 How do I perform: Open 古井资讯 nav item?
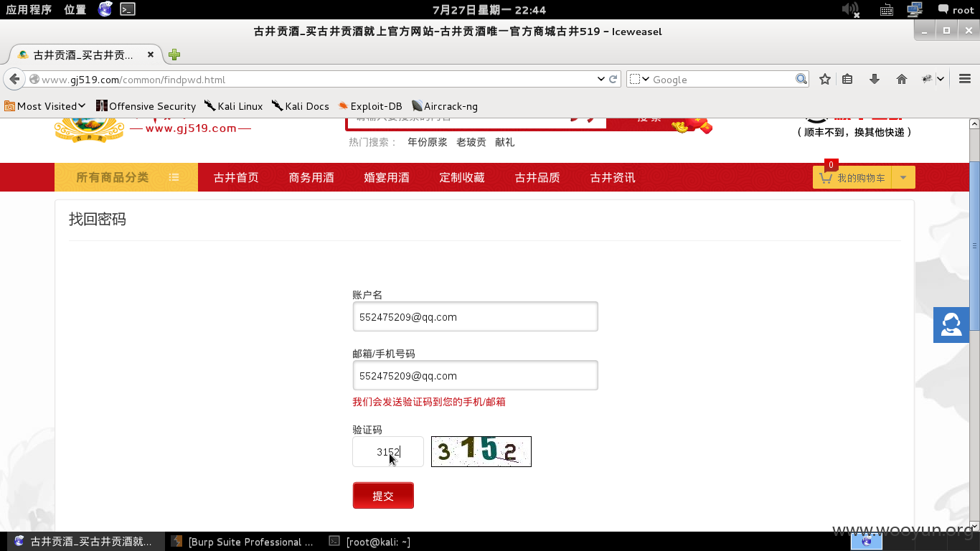click(x=613, y=177)
